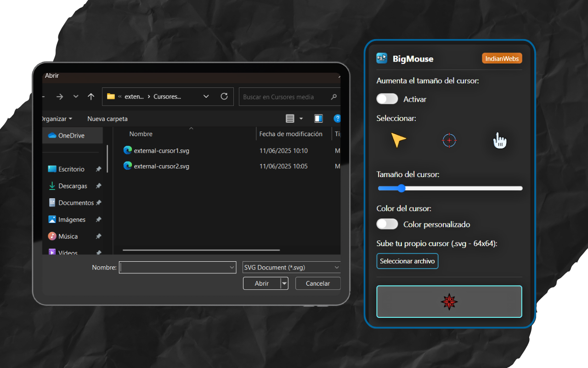Expand the address bar path dropdown

(x=206, y=97)
